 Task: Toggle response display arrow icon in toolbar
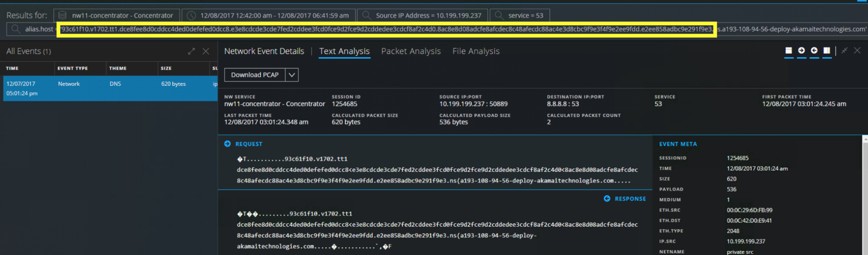pyautogui.click(x=814, y=51)
